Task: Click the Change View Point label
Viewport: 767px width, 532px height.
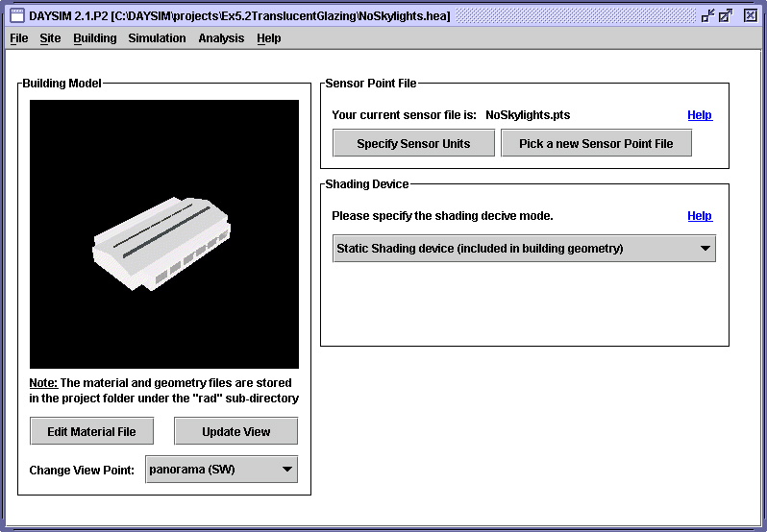Action: [82, 470]
